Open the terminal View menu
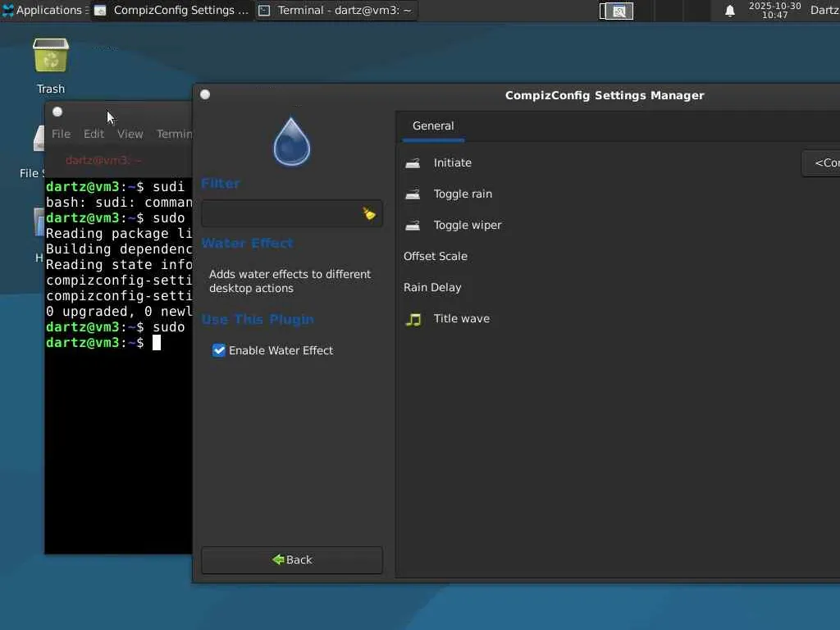The image size is (840, 630). 130,134
